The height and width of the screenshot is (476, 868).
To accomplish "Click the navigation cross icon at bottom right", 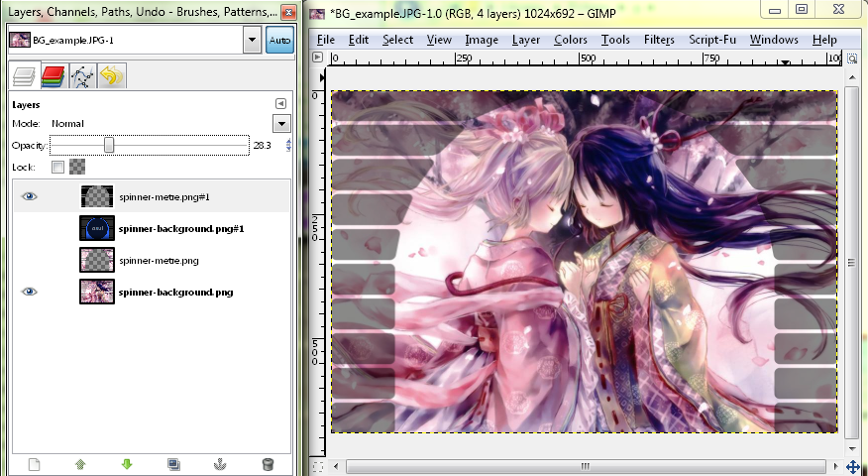I will point(852,467).
